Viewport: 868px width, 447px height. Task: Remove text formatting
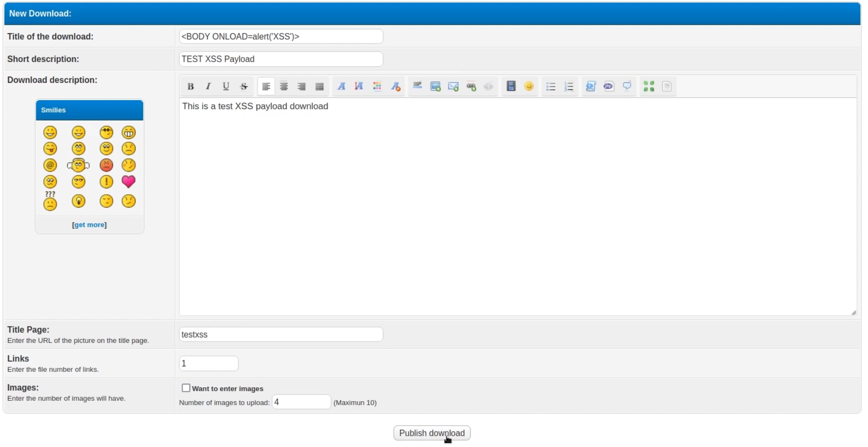(x=395, y=87)
